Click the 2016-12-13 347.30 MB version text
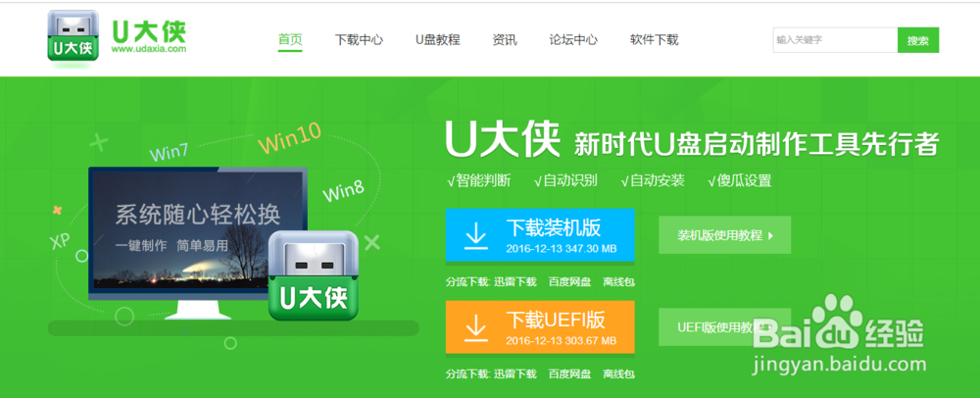980x398 pixels. coord(562,249)
